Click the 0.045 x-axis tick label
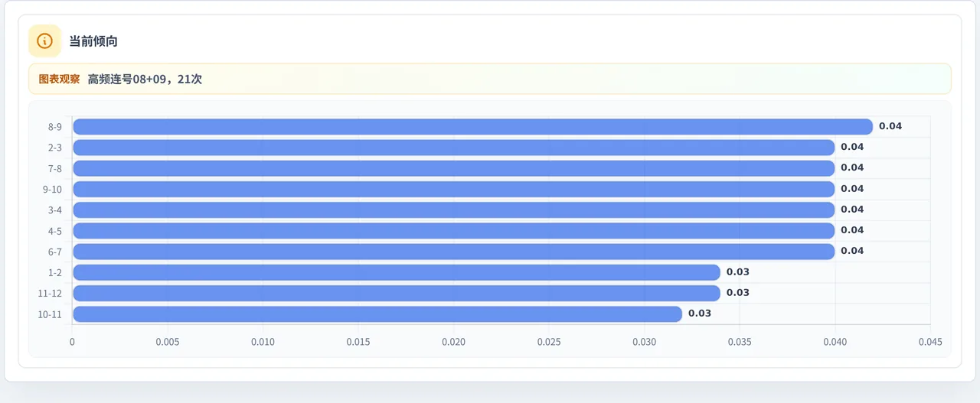Screen dimensions: 980x403 930,342
